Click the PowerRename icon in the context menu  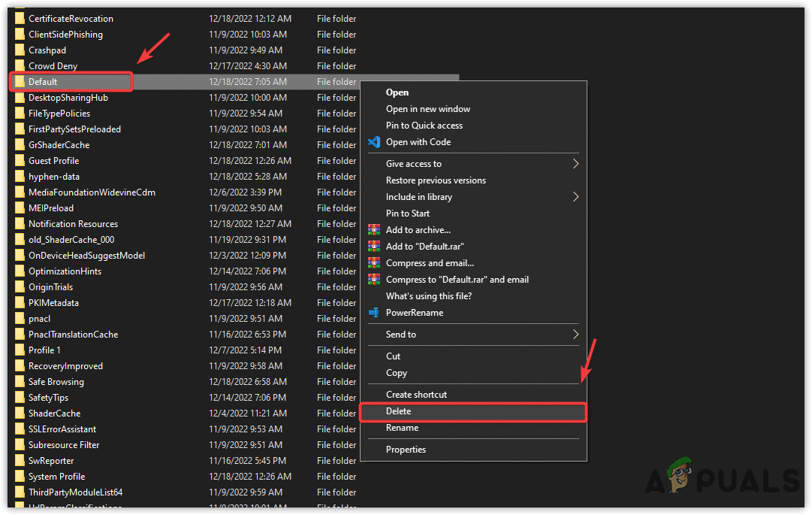coord(374,313)
